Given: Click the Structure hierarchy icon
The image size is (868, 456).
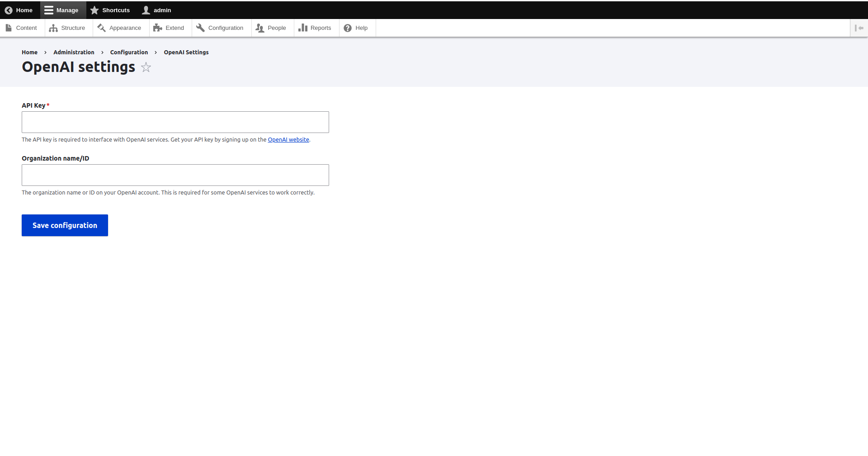Looking at the screenshot, I should tap(53, 28).
